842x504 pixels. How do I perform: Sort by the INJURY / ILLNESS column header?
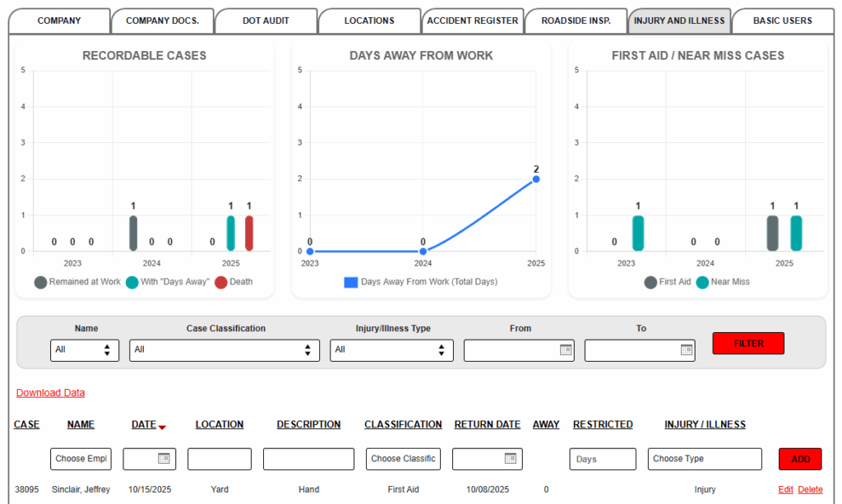(705, 424)
